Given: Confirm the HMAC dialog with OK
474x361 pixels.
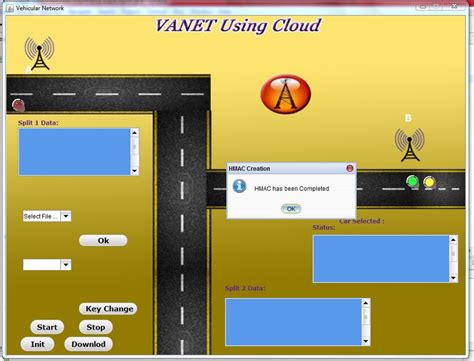Looking at the screenshot, I should 291,209.
